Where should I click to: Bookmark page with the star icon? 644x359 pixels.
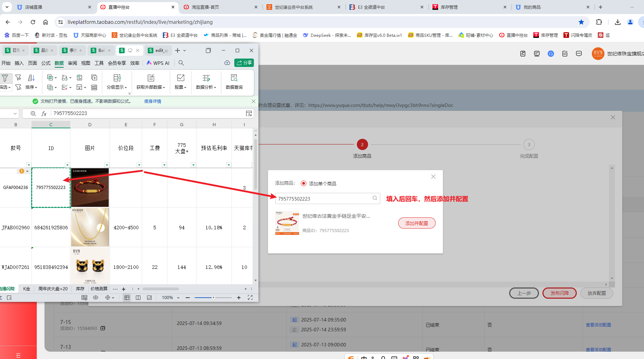581,22
